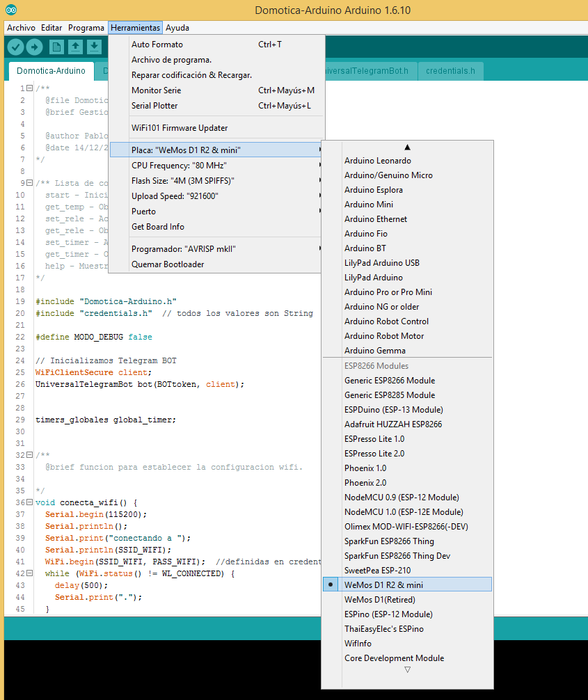The image size is (588, 700).
Task: Open the CPU Frequency submenu
Action: (x=216, y=166)
